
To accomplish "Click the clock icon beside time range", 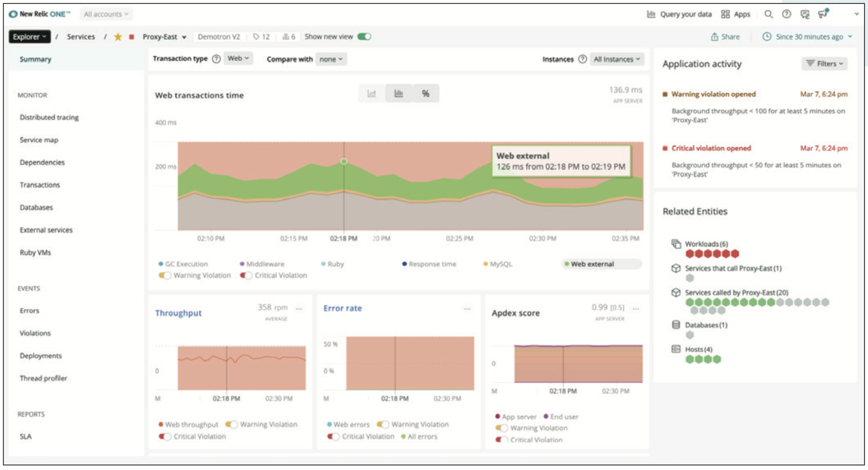I will tap(767, 36).
